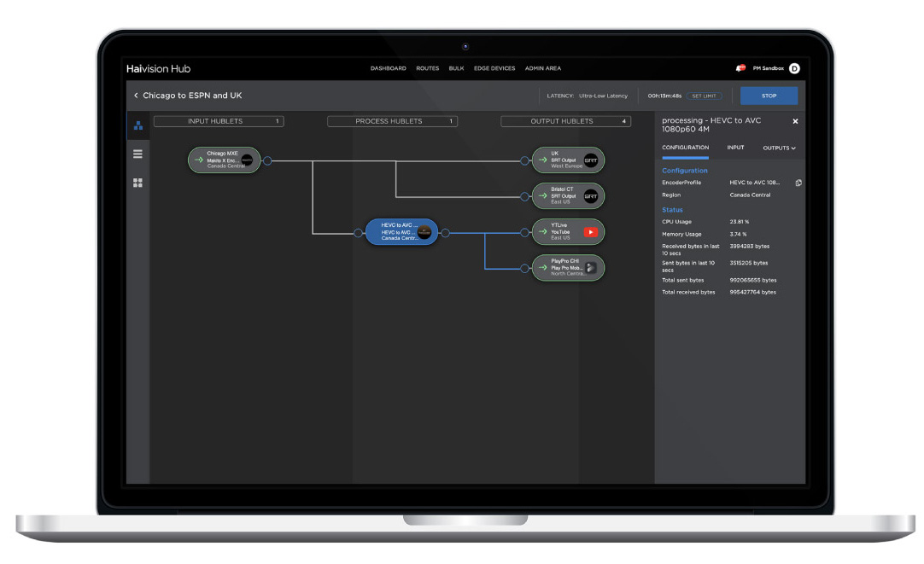Click the SRT icon on the UK output

(x=590, y=160)
